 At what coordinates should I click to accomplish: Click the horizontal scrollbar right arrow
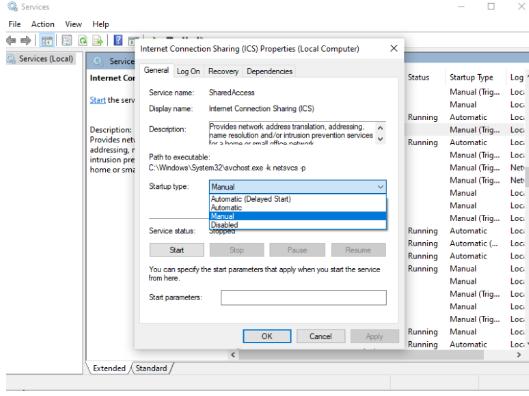(x=519, y=355)
